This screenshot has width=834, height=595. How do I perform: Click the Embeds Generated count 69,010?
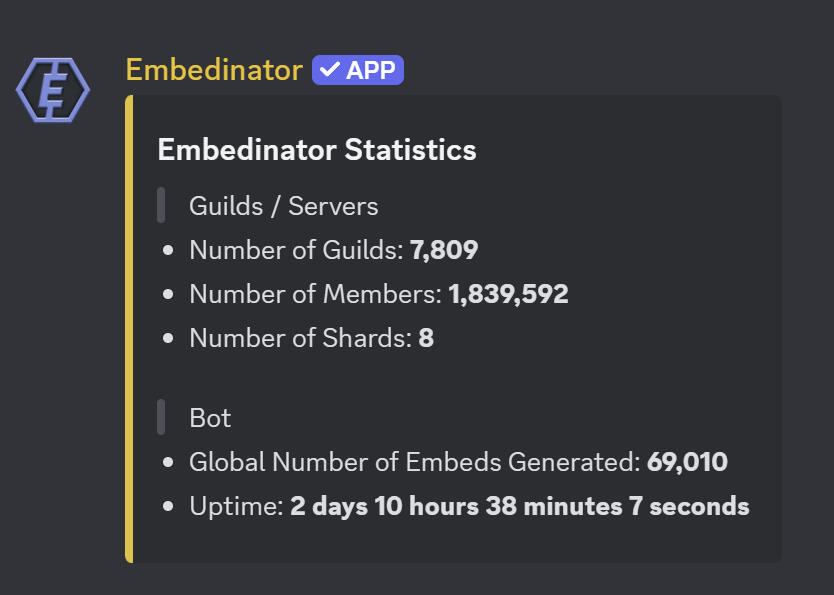[687, 462]
